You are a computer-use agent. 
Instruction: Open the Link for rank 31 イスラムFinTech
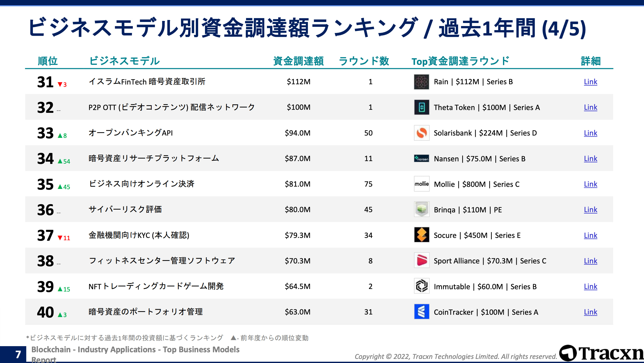(x=590, y=82)
